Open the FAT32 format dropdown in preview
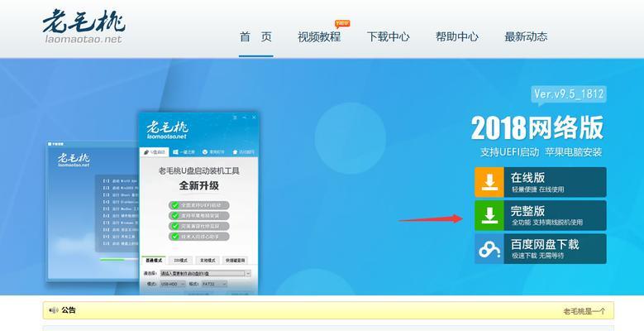Screen dimensions: 644x331 point(213,284)
